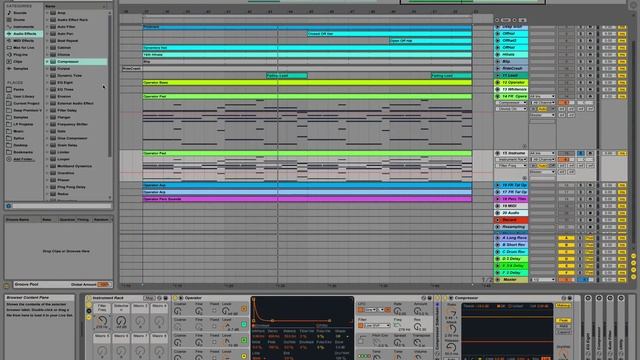Click the MIDI Effects category icon

coord(9,40)
